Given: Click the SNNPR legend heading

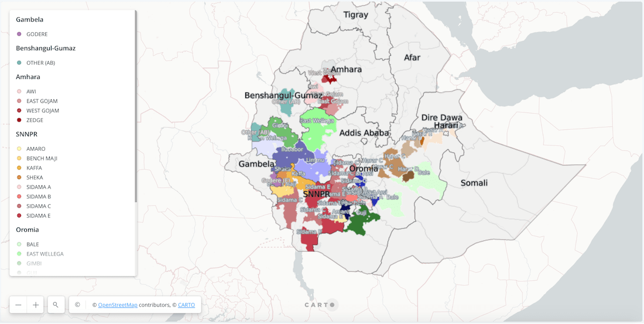Looking at the screenshot, I should click(26, 134).
